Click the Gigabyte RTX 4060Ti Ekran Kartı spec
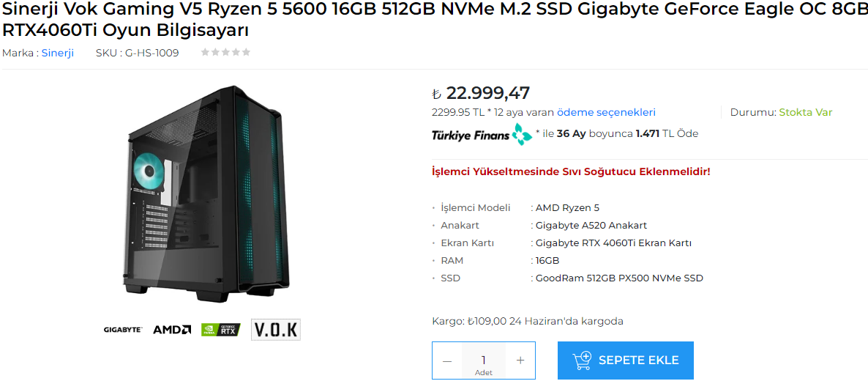868x392 pixels. [613, 243]
